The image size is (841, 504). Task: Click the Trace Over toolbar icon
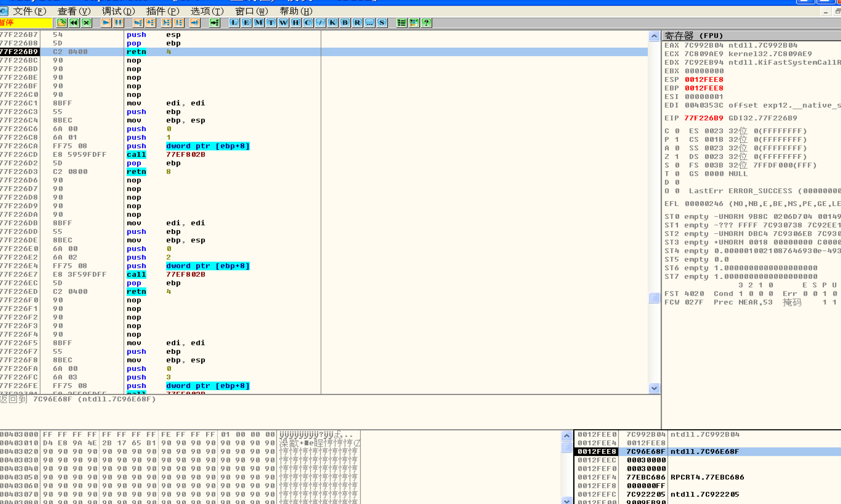179,23
